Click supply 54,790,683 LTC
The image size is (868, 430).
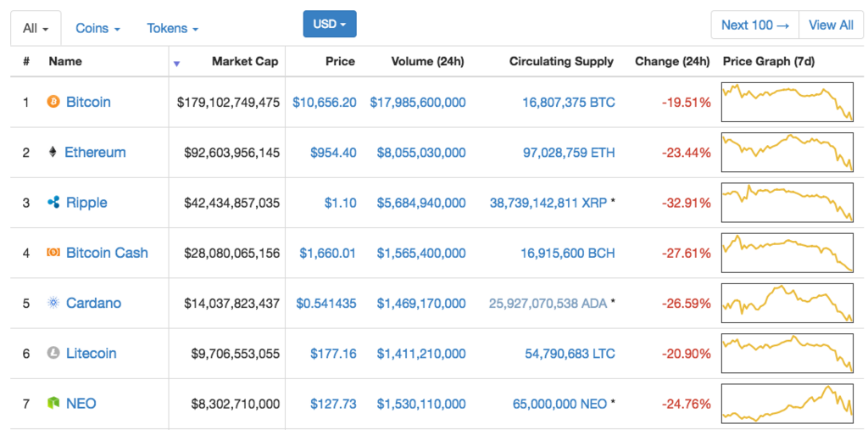tap(569, 354)
